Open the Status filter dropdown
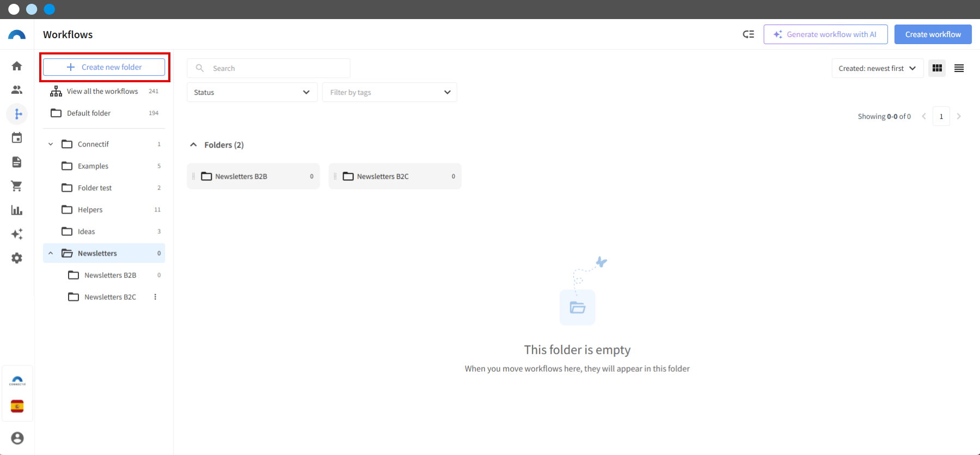 point(252,92)
